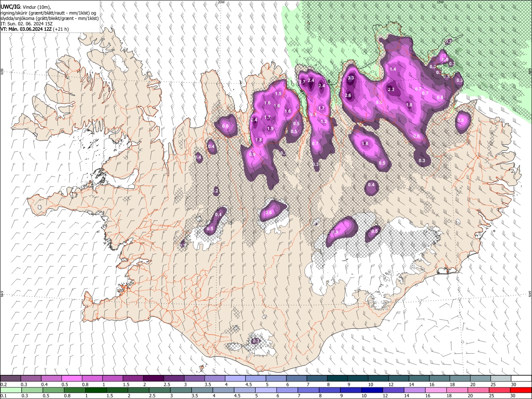532x399 pixels.
Task: Click the lightest green rain swatch after 0.1
Action: (11, 390)
